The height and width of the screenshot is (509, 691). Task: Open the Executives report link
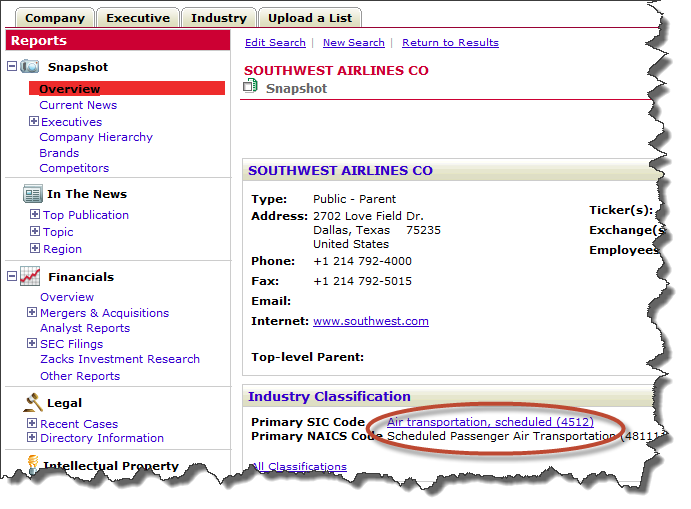click(71, 122)
